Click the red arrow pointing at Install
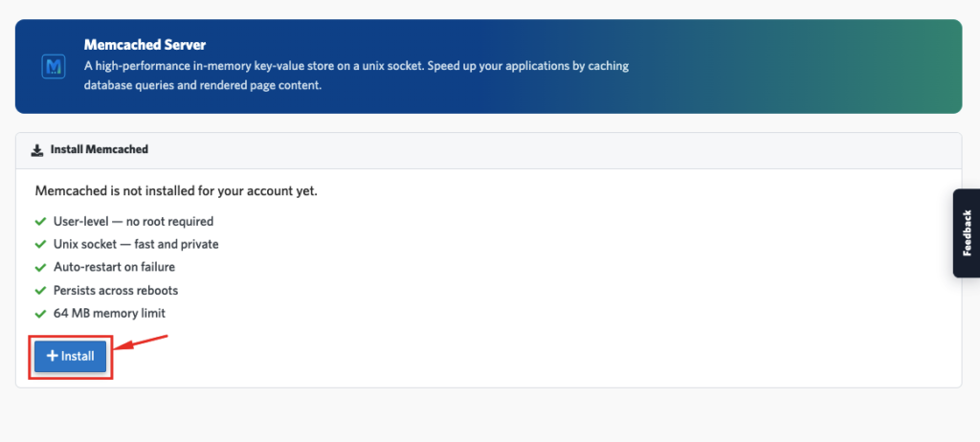The image size is (980, 442). [x=142, y=343]
